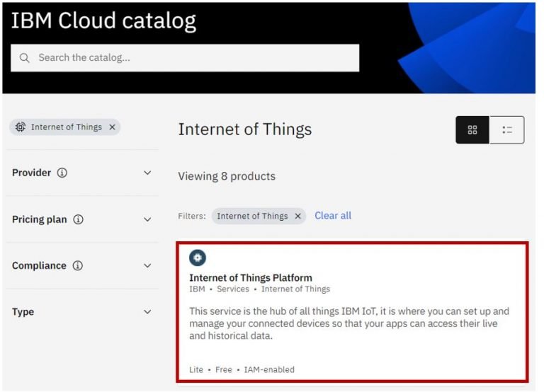Viewport: 544px width, 392px height.
Task: Show info about the Compliance filter
Action: [78, 265]
